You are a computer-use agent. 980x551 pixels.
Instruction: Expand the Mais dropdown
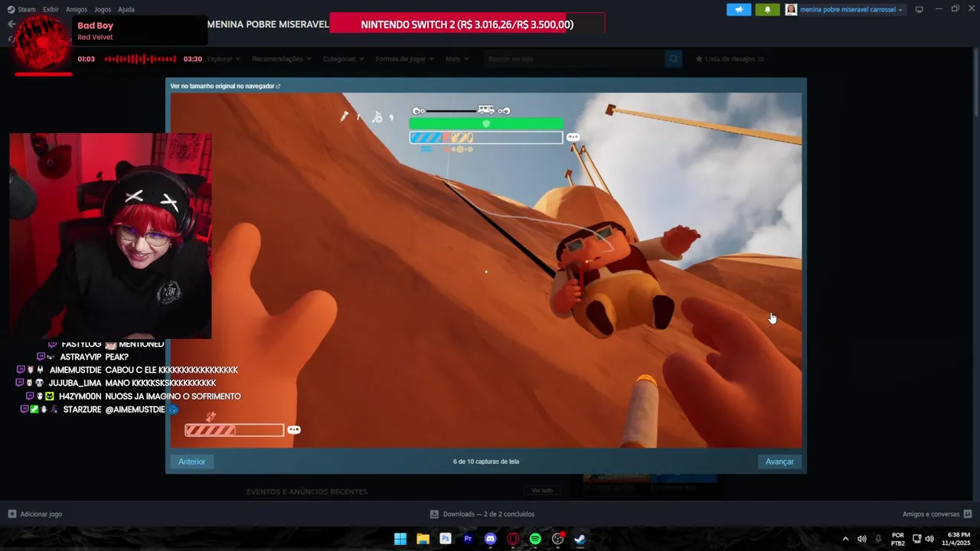(x=457, y=59)
